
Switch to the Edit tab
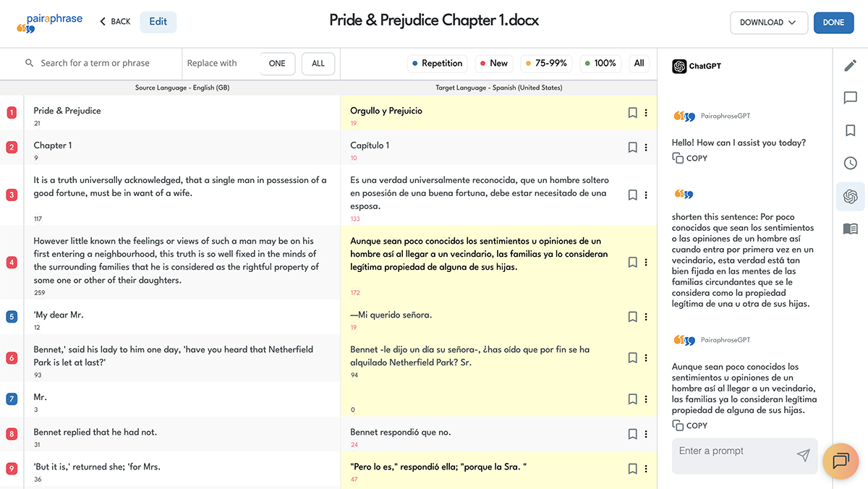[x=158, y=22]
